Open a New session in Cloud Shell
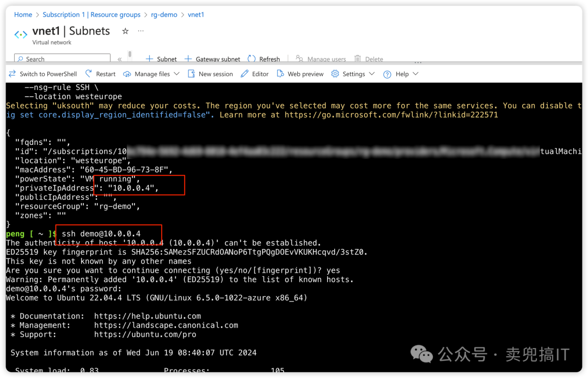 [x=210, y=74]
